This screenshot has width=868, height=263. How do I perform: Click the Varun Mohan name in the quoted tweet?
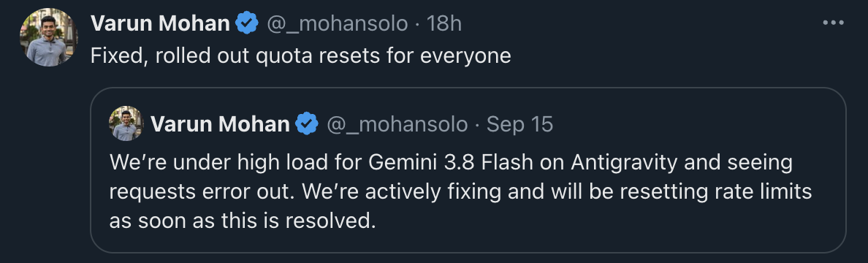tap(220, 124)
